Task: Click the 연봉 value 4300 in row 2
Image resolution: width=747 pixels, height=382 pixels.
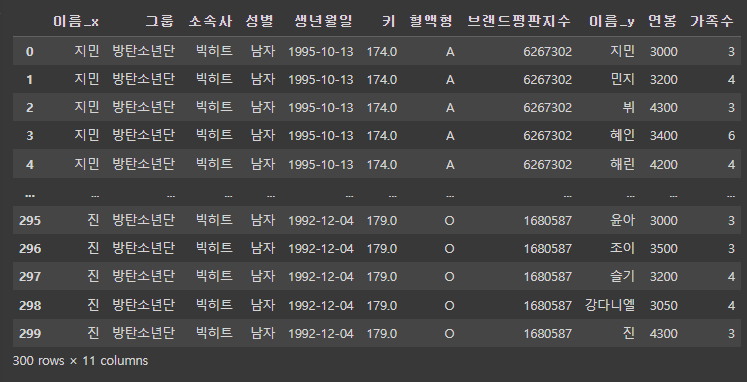Action: [663, 108]
